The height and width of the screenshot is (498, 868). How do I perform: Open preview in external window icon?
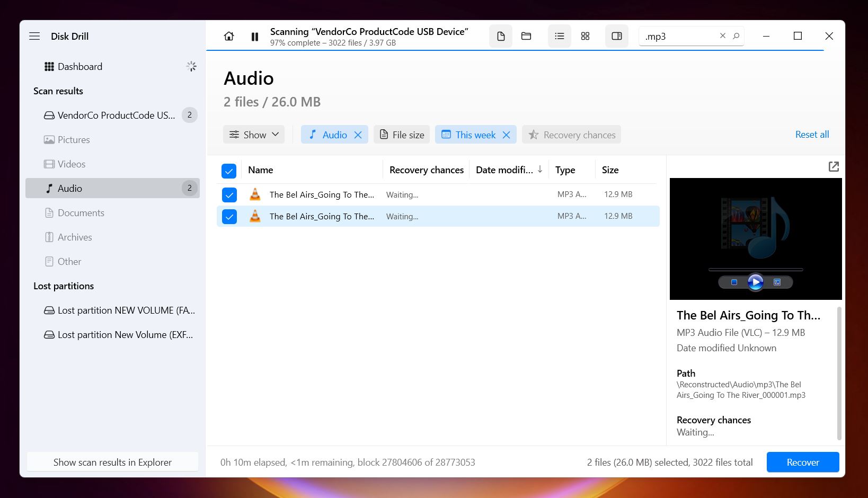tap(834, 167)
